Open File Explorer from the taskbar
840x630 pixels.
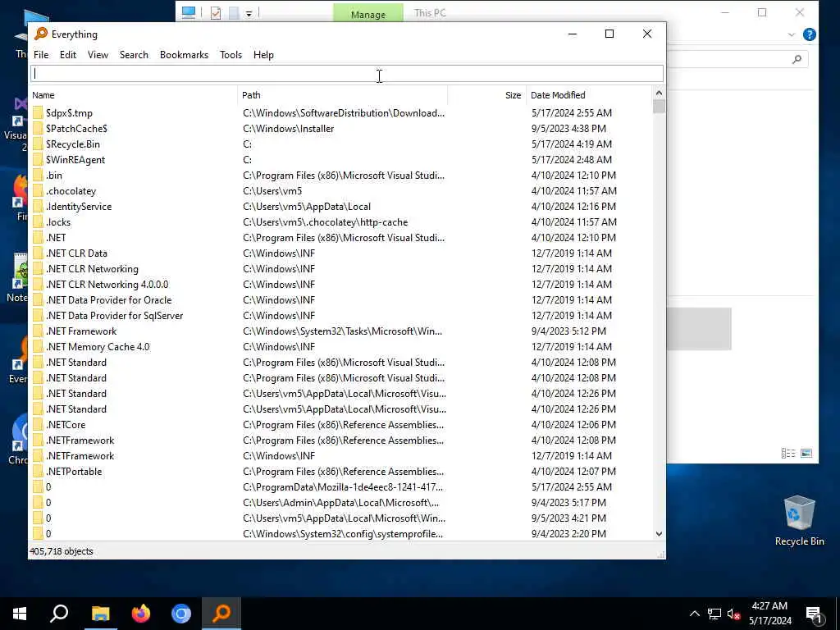point(100,614)
